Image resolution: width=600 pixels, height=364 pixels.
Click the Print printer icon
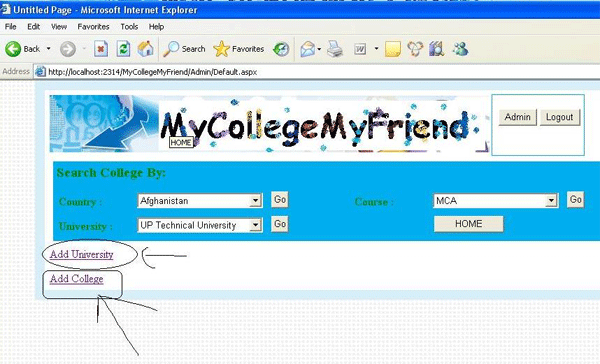335,49
